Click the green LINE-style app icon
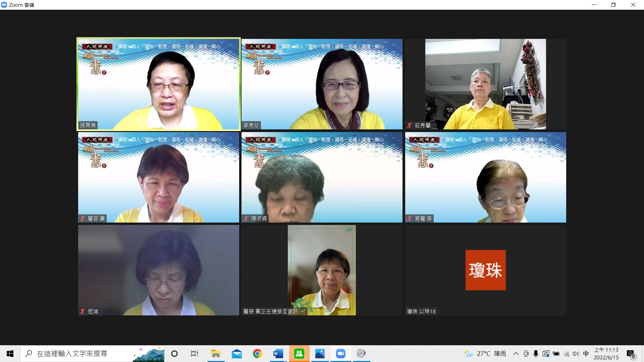The width and height of the screenshot is (644, 362). (299, 354)
